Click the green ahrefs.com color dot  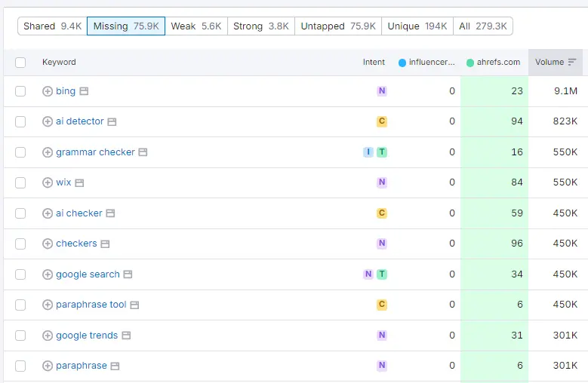(470, 63)
